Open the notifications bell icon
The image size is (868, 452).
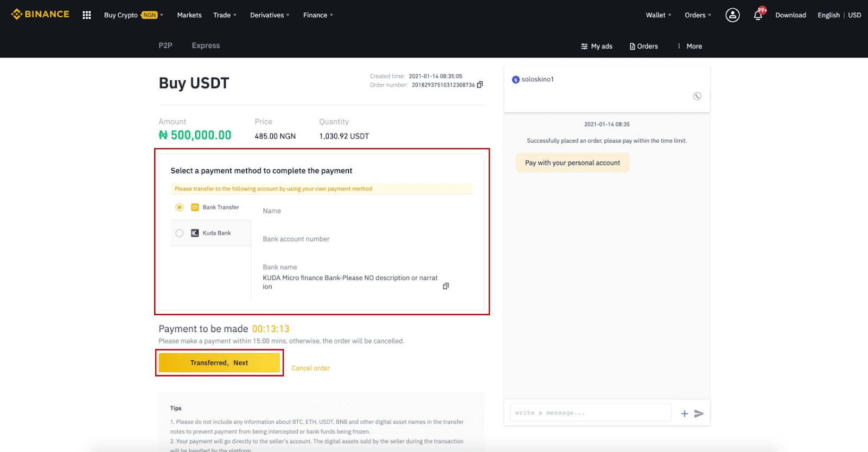click(758, 15)
